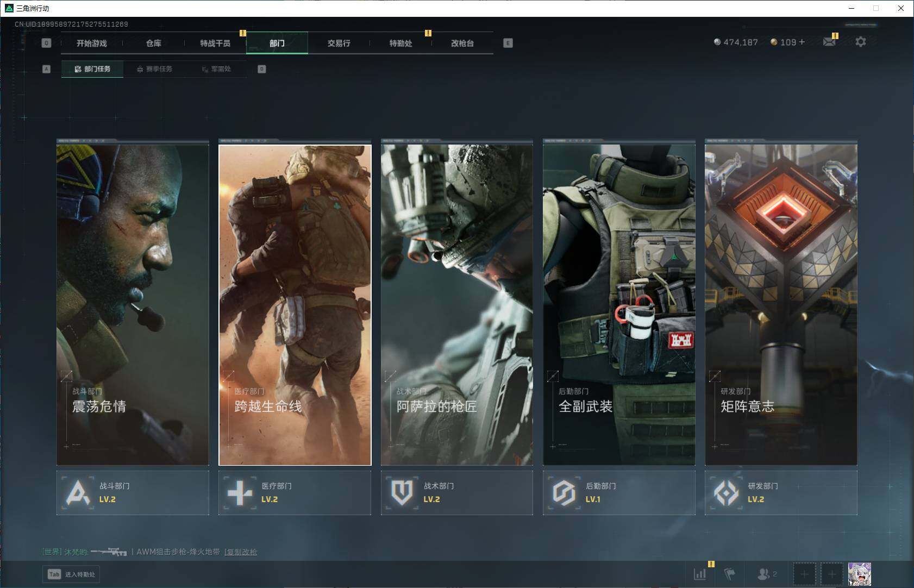Click the 研发部门 diamond icon
The height and width of the screenshot is (588, 914).
pos(726,493)
